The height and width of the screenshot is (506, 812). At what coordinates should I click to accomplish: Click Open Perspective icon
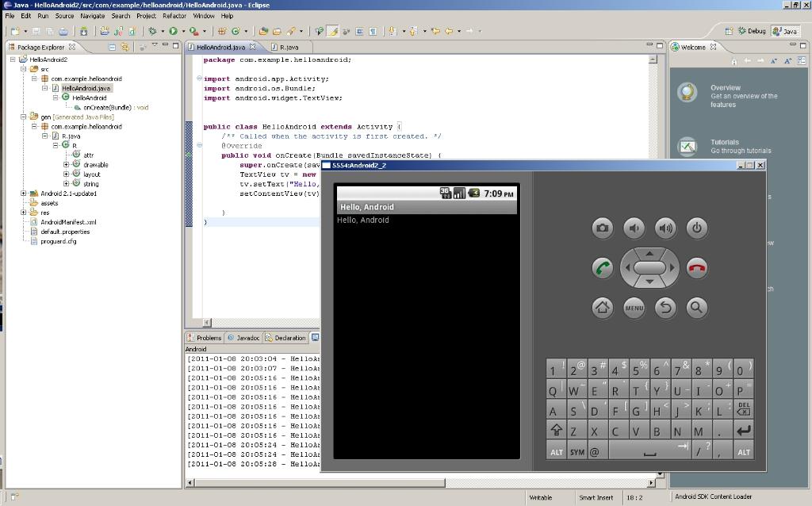(729, 31)
